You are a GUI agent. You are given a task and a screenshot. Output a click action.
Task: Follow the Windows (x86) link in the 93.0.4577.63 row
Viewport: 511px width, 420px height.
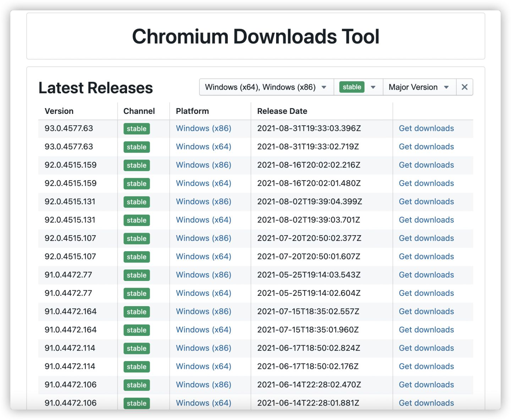pos(203,128)
